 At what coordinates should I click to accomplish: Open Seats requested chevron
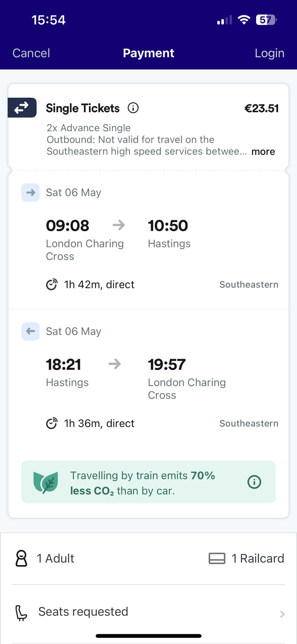282,614
